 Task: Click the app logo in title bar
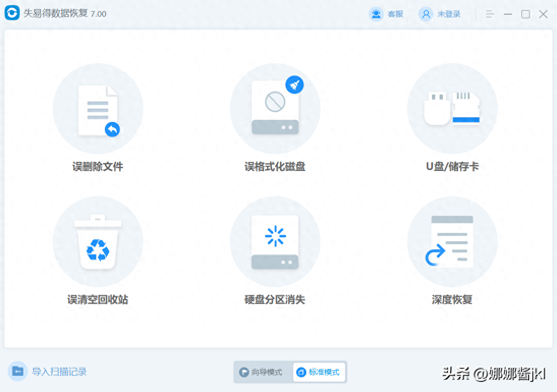[x=12, y=14]
